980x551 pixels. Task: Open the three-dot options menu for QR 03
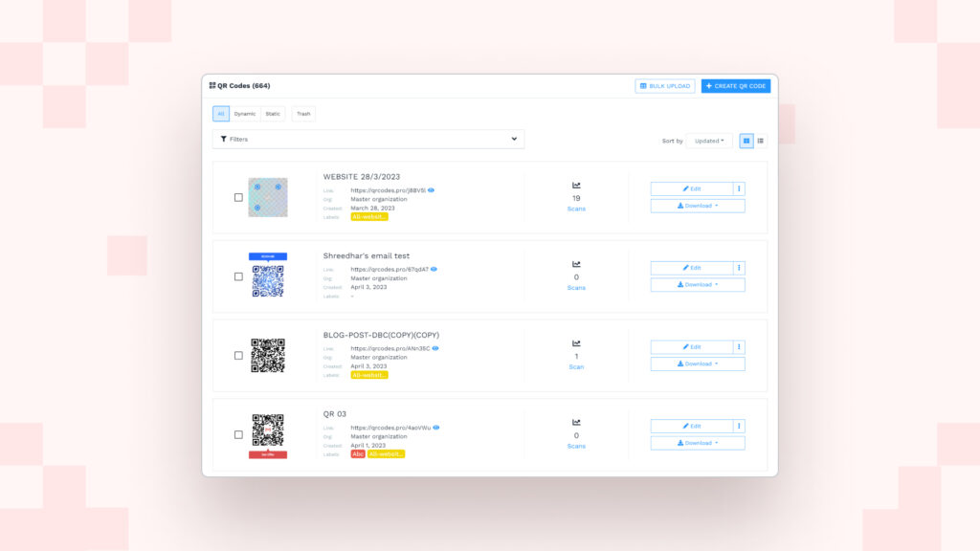[x=738, y=425]
